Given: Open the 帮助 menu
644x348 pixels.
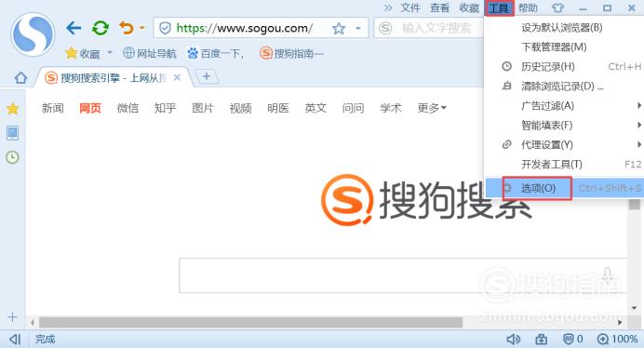Looking at the screenshot, I should point(528,7).
